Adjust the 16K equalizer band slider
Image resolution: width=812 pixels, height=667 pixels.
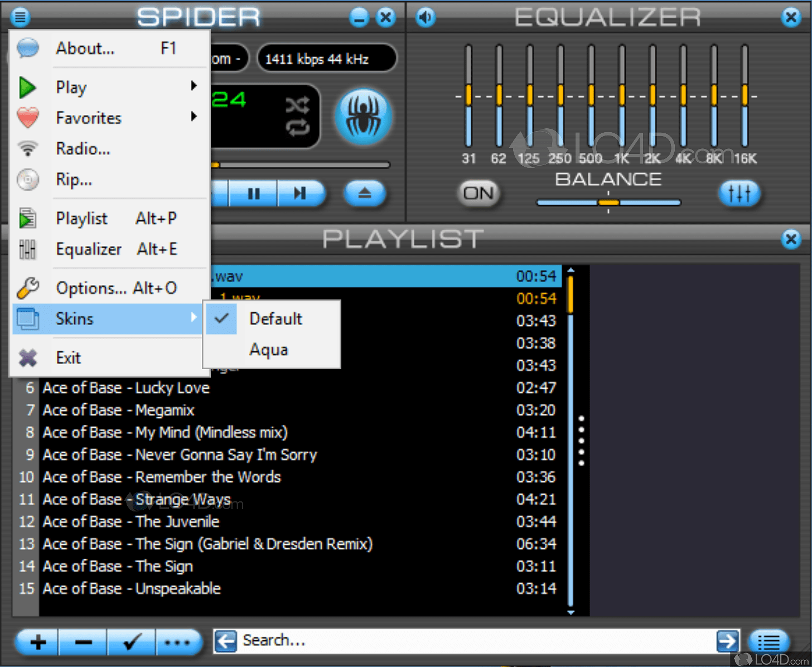(x=745, y=96)
